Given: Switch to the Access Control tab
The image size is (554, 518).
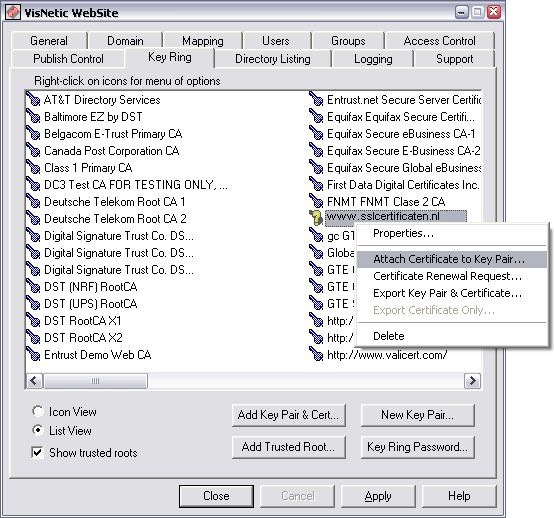Looking at the screenshot, I should (440, 41).
